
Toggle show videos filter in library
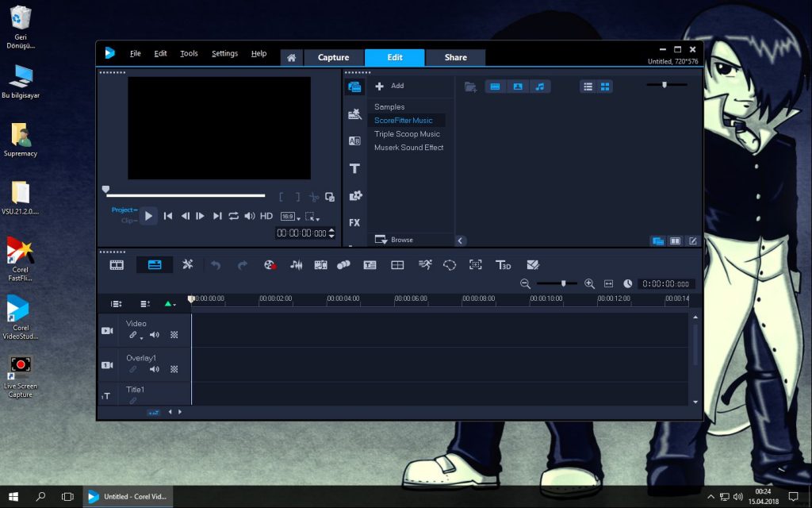(495, 87)
